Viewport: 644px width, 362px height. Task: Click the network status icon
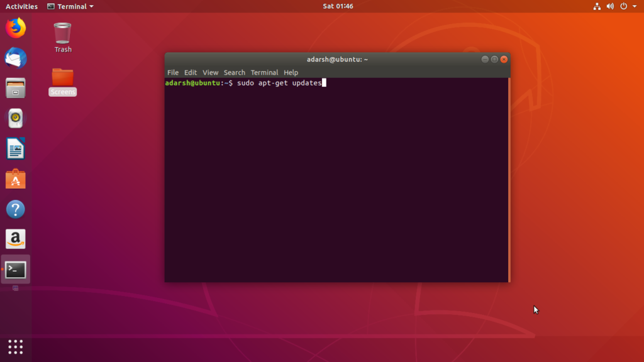(597, 6)
